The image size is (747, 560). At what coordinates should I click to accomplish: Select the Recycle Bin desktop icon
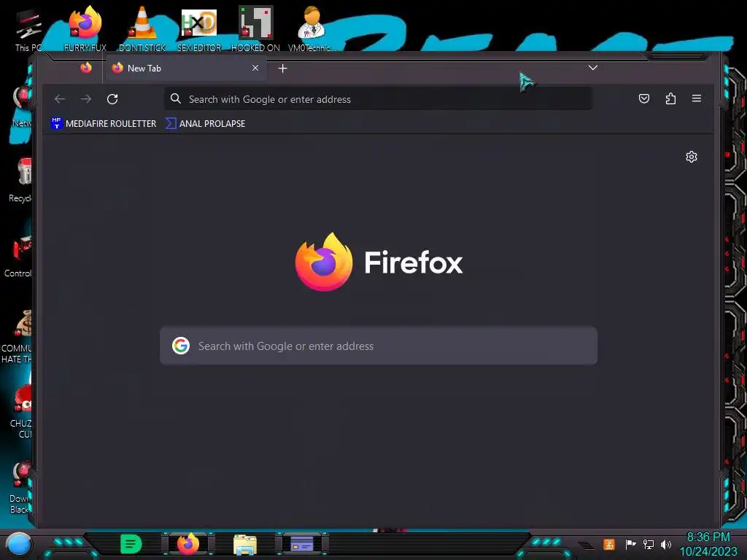point(20,180)
